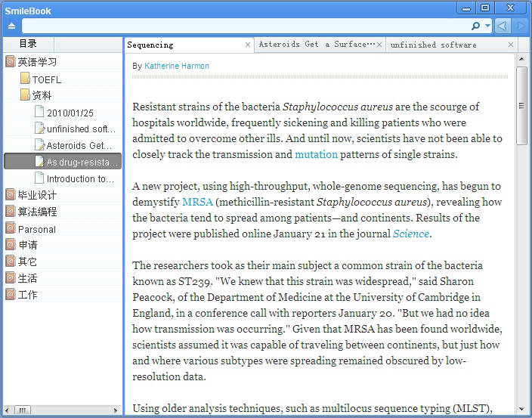Select the 生活 notebook label
This screenshot has width=532, height=418.
click(x=27, y=278)
